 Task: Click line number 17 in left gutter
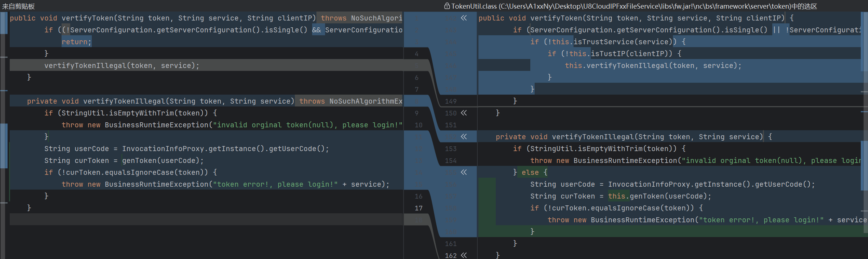pyautogui.click(x=418, y=208)
